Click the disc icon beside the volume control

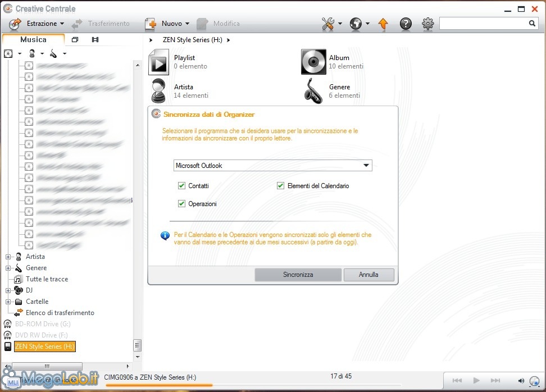point(534,381)
